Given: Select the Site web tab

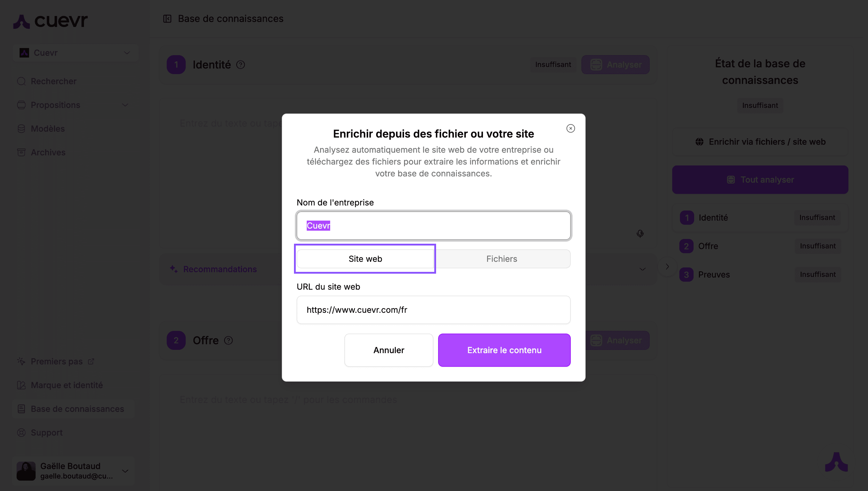Looking at the screenshot, I should coord(365,259).
